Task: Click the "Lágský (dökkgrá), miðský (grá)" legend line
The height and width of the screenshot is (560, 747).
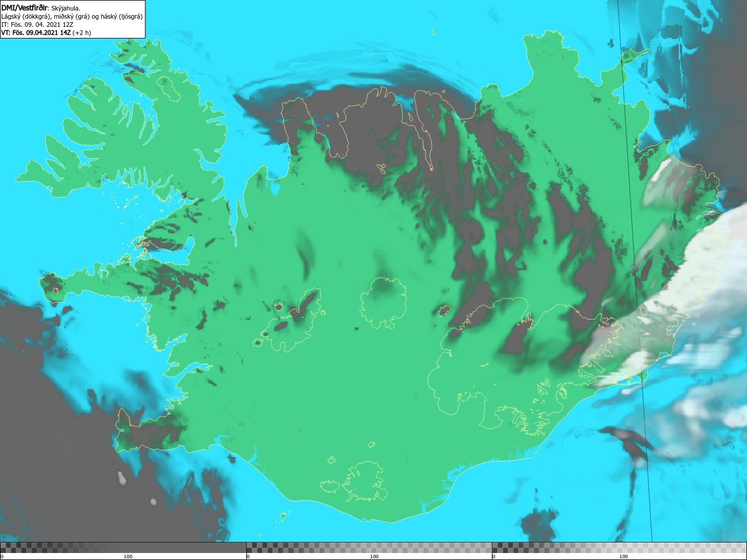Action: [x=72, y=16]
